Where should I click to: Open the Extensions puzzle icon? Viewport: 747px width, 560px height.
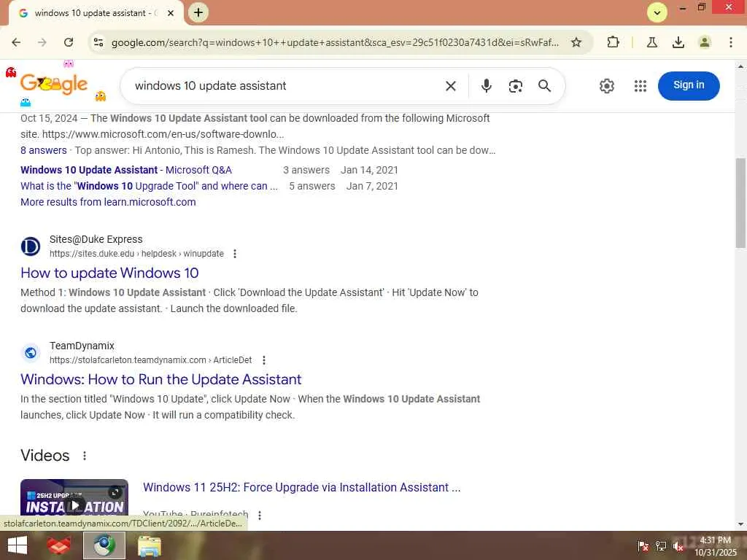(x=613, y=42)
